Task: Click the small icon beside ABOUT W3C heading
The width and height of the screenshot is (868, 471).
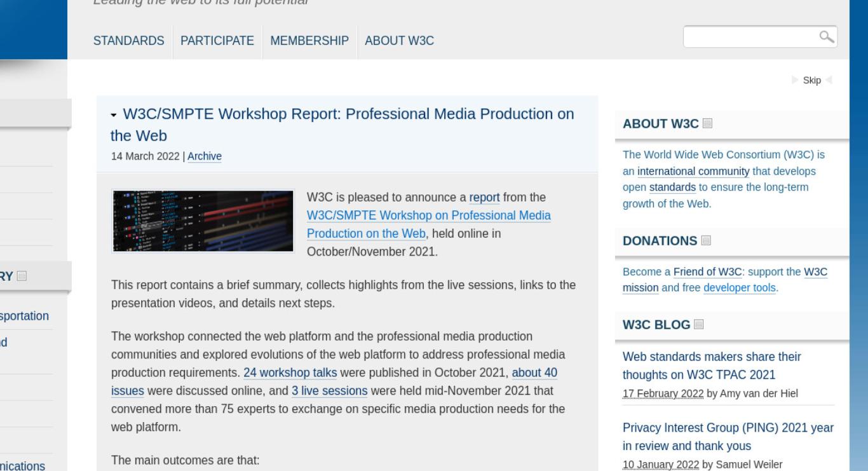Action: coord(708,123)
